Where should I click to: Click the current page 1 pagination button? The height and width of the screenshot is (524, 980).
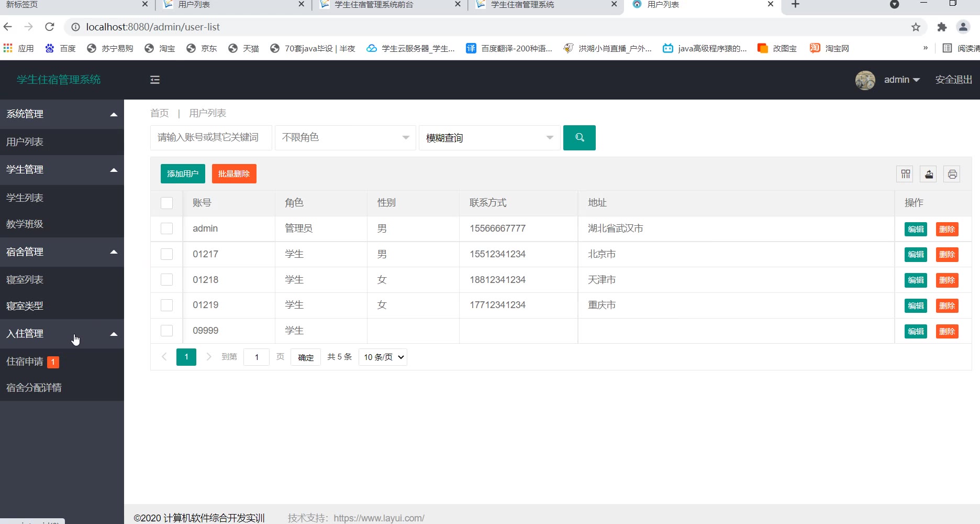coord(186,357)
